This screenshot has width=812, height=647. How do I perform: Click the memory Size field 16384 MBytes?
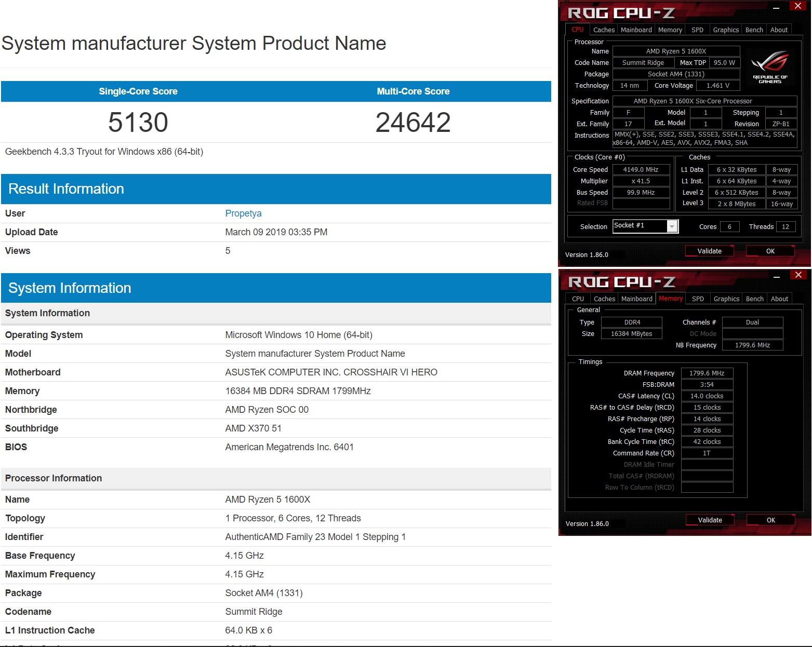[632, 333]
